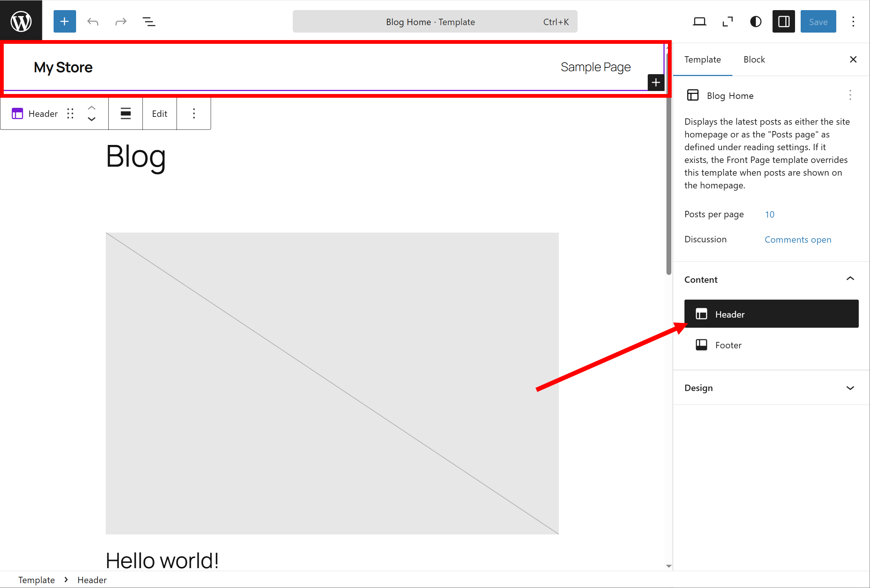870x588 pixels.
Task: Select the Footer item in Content
Action: coord(728,345)
